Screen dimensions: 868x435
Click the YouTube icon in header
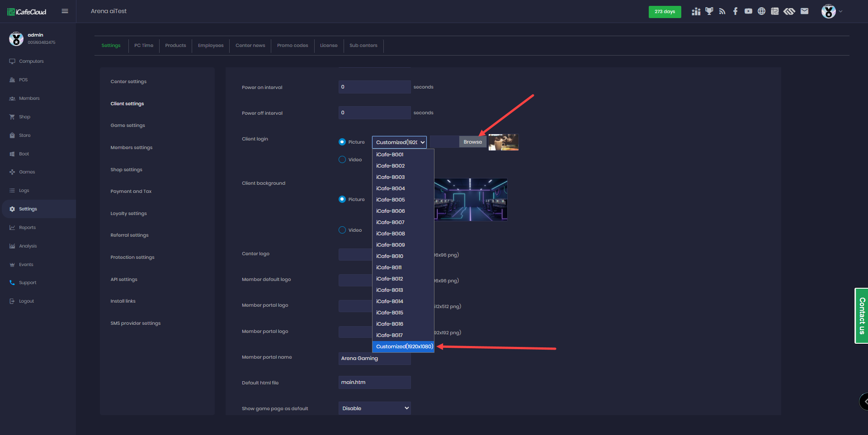tap(748, 11)
